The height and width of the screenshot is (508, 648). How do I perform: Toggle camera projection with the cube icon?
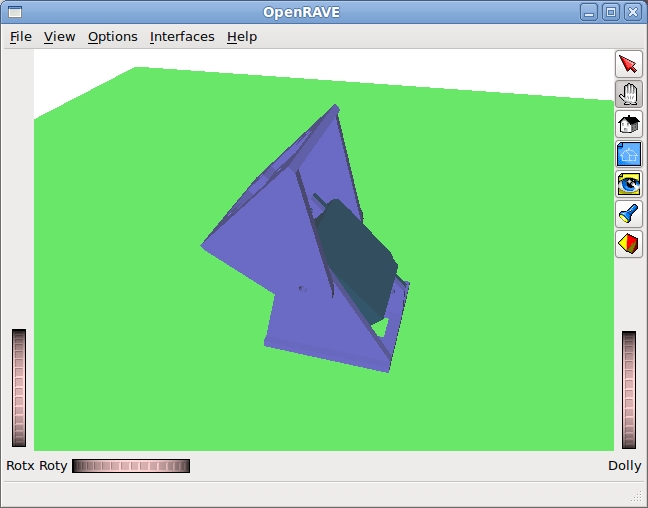[x=628, y=243]
